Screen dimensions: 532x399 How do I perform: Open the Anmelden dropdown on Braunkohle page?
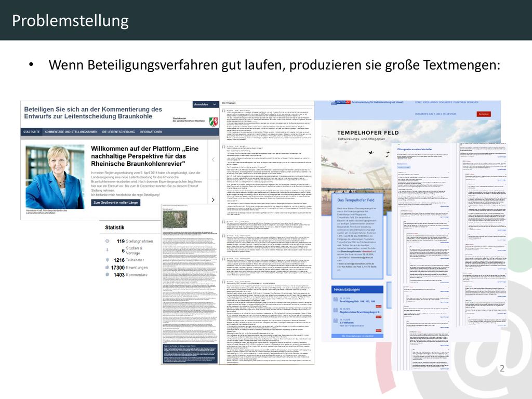point(205,104)
